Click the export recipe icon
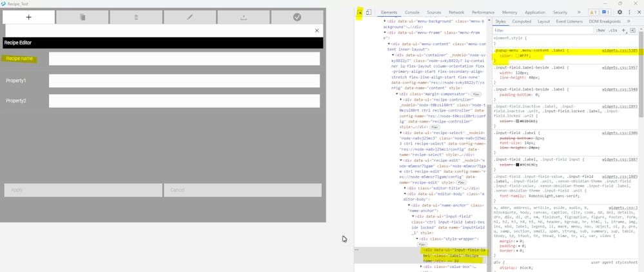The height and width of the screenshot is (272, 644). [244, 17]
